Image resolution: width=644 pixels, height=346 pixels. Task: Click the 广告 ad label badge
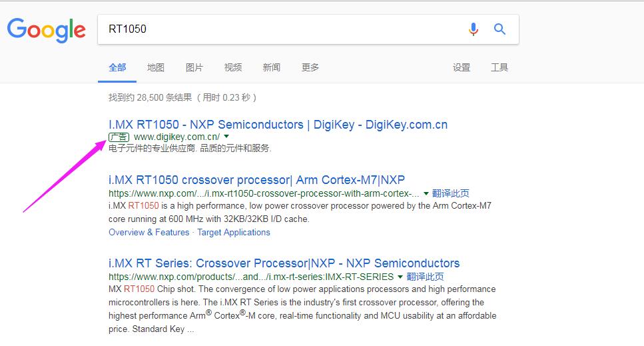119,137
